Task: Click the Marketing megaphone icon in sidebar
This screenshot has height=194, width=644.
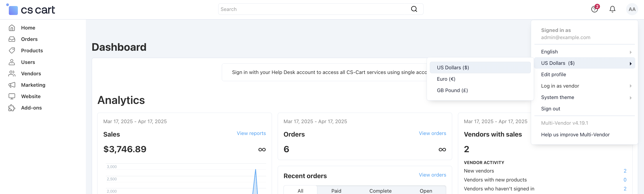Action: click(x=12, y=85)
